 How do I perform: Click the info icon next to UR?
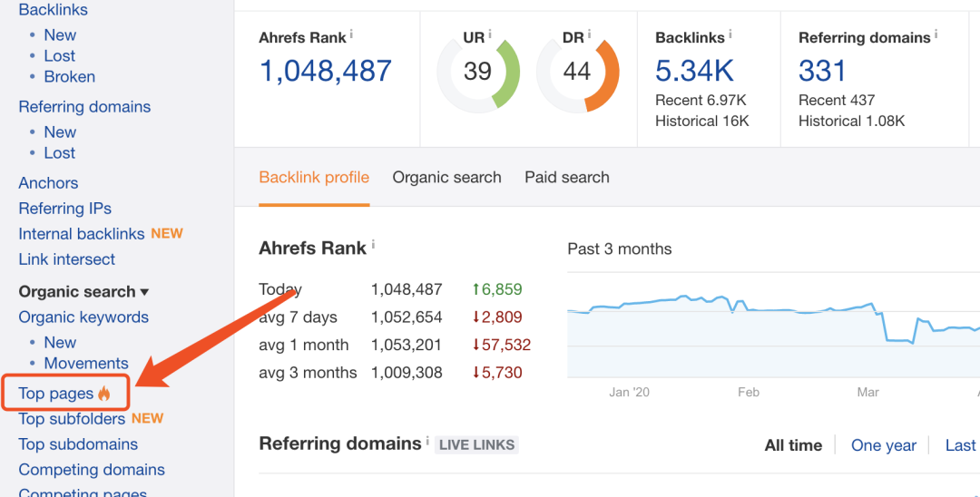(x=490, y=34)
